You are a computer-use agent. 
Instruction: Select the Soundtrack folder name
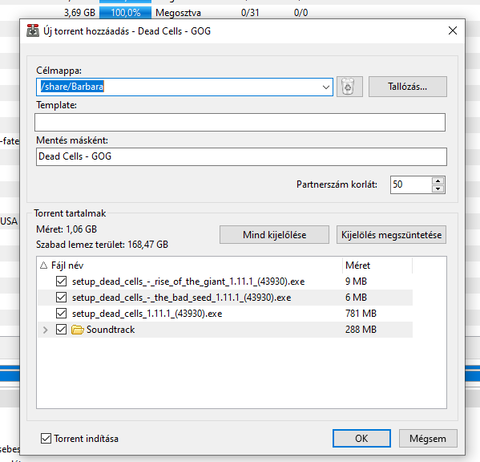pos(111,330)
